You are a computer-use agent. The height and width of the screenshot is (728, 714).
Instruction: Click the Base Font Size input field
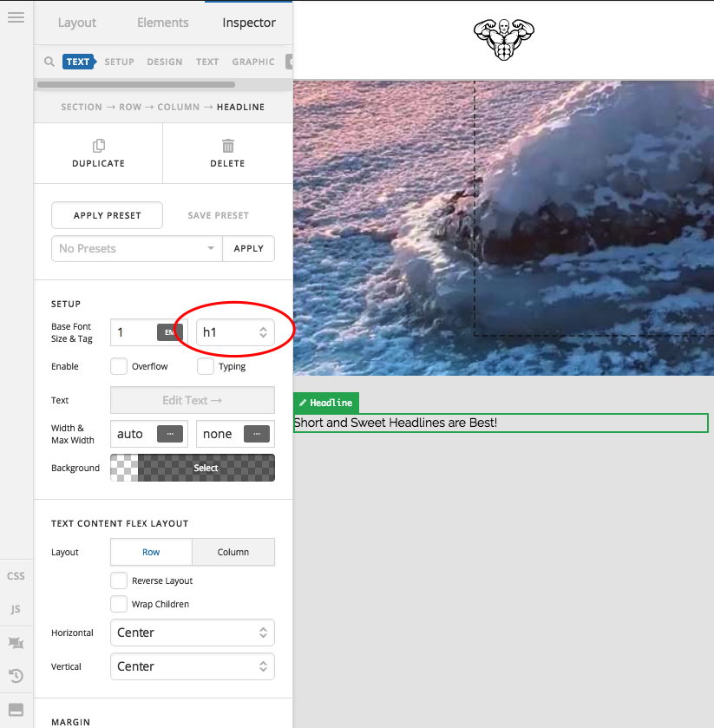click(134, 332)
